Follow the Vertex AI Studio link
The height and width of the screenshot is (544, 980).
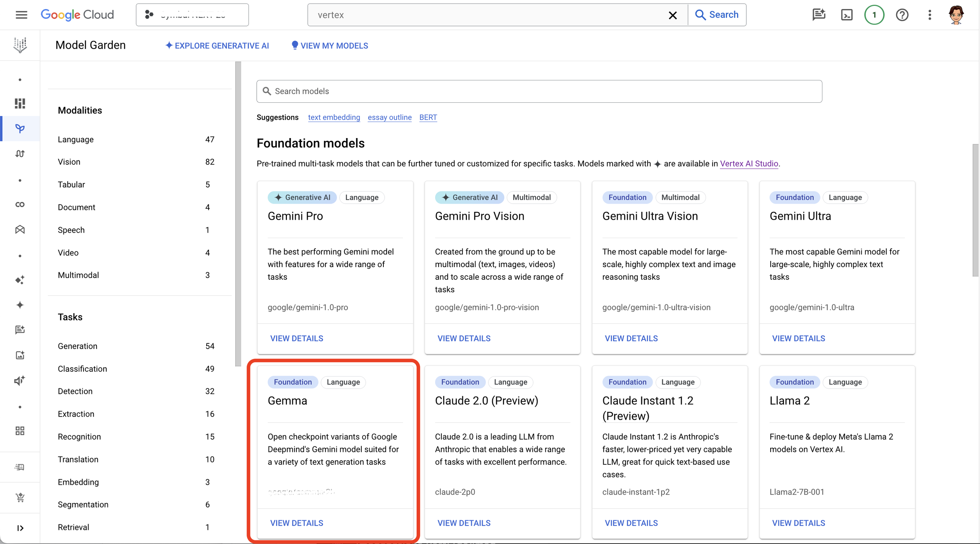tap(749, 164)
